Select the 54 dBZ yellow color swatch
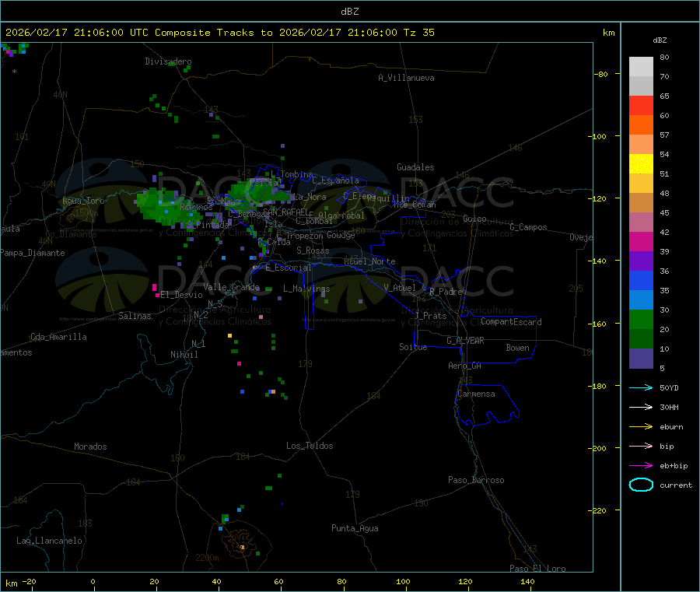The height and width of the screenshot is (592, 700). [641, 164]
